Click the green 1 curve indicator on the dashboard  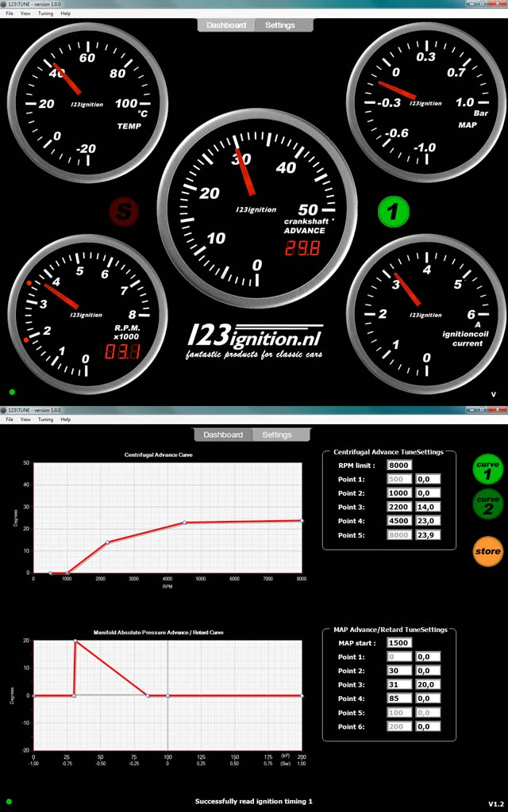click(394, 211)
